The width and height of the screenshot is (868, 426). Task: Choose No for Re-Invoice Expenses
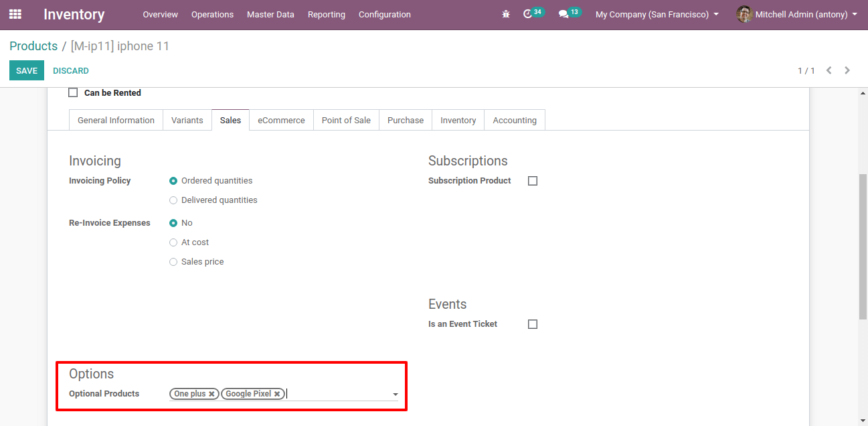pos(173,223)
